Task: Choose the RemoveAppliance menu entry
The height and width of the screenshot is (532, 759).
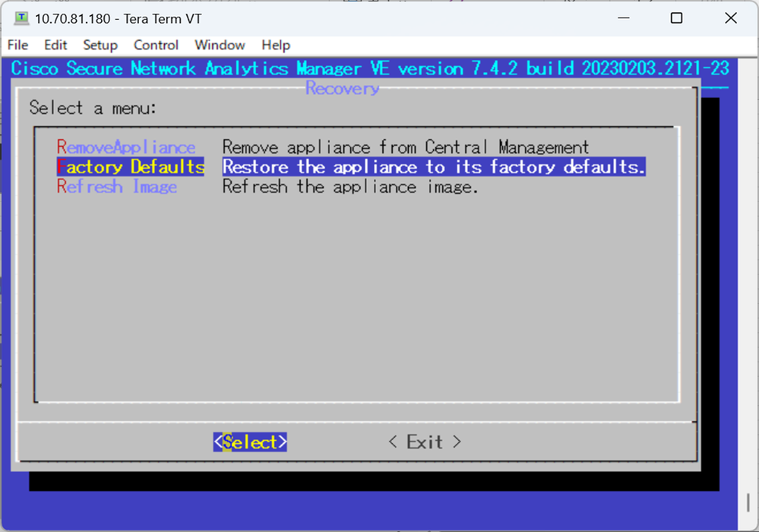Action: (126, 147)
